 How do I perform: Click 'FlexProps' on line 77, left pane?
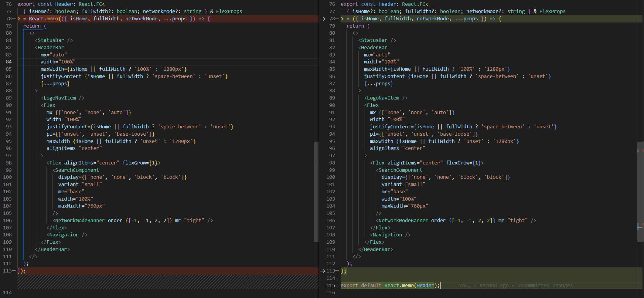point(229,12)
